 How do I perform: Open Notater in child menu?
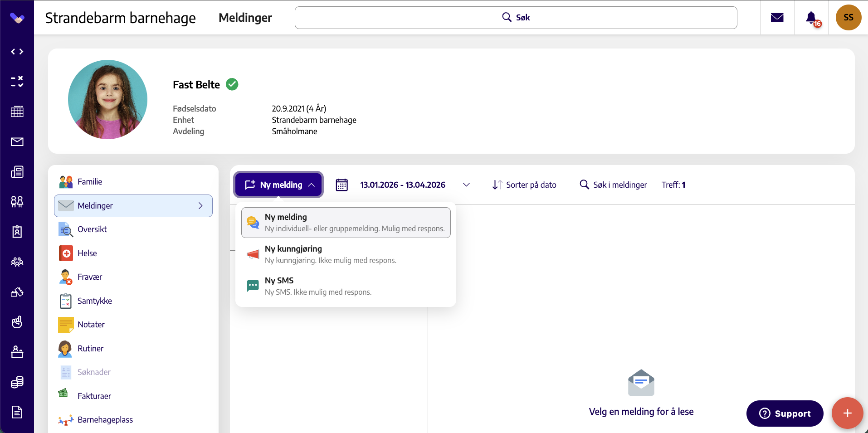(133, 325)
